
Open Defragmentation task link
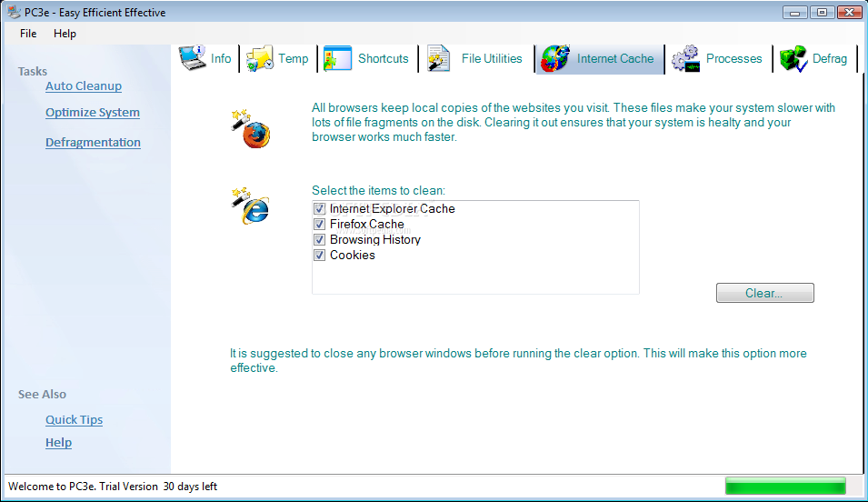(93, 143)
